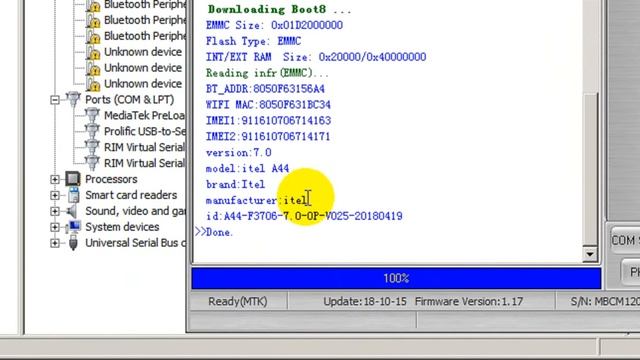Click the Processors category icon
This screenshot has width=640, height=360.
click(x=73, y=179)
